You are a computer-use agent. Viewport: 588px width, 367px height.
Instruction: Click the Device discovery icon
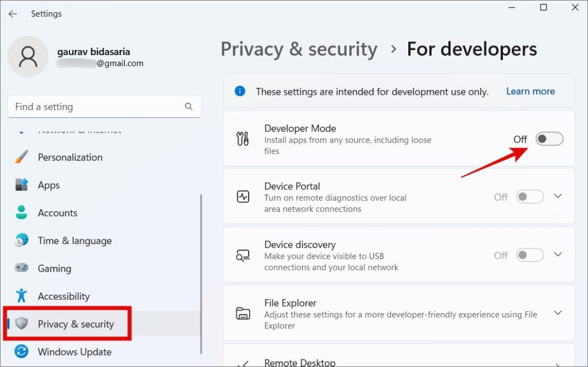tap(243, 256)
